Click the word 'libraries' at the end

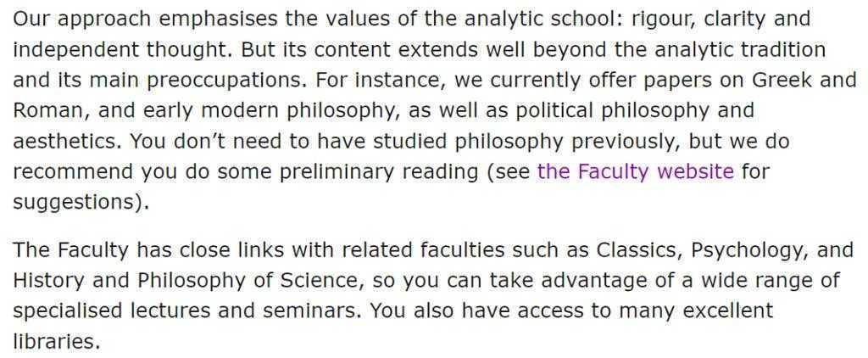(x=54, y=342)
